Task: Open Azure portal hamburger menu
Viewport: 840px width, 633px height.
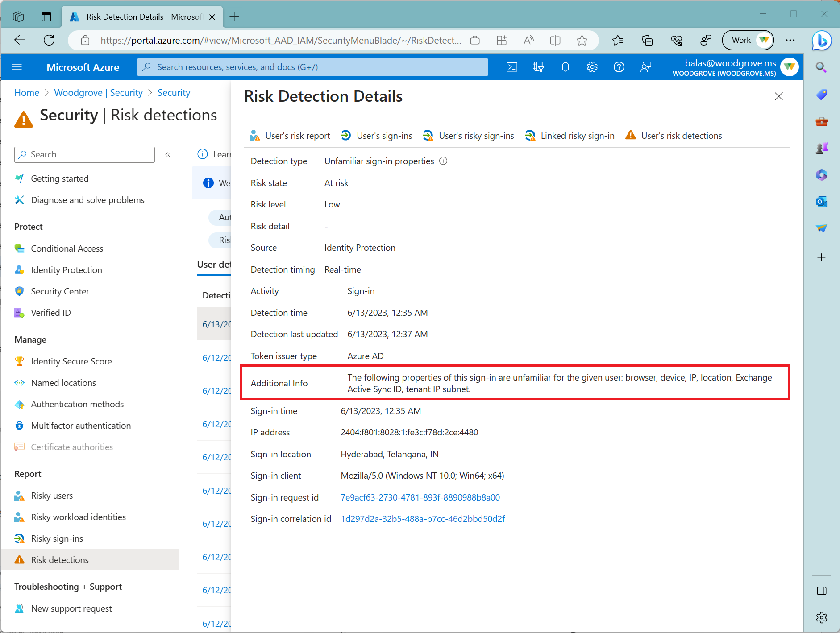Action: [17, 67]
